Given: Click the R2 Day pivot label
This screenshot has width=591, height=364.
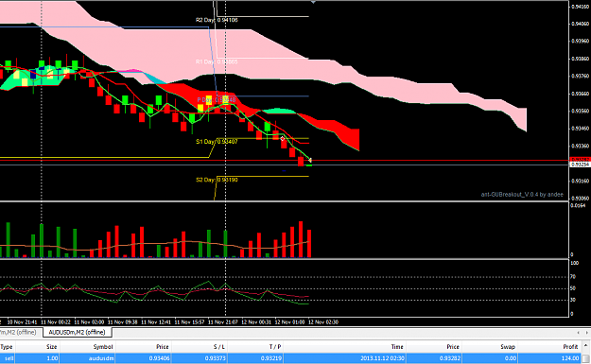Looking at the screenshot, I should [x=217, y=20].
